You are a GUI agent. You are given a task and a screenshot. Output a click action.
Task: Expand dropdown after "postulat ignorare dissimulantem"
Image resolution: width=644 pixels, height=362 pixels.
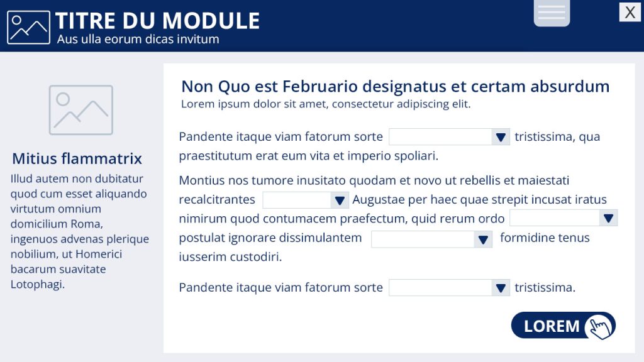[431, 239]
